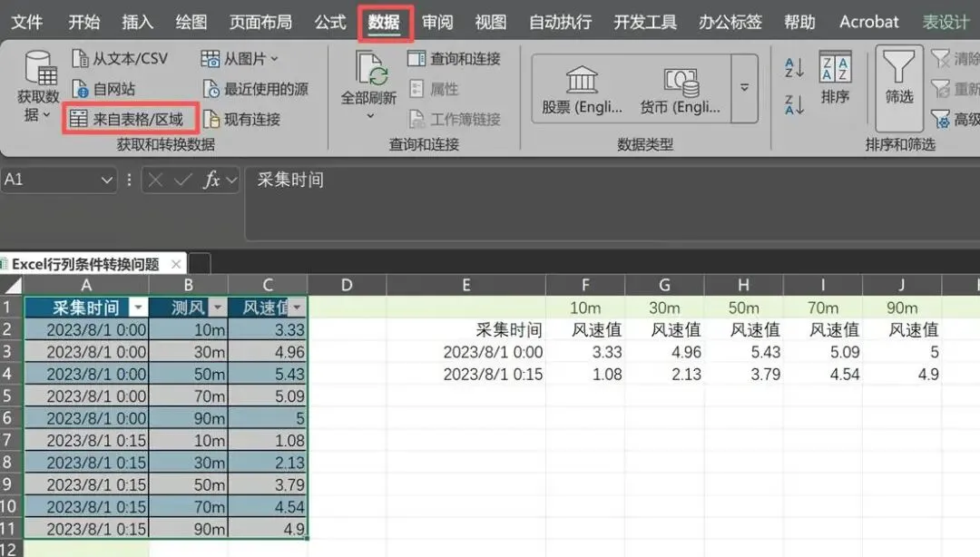Click the formula bar showing 采集时间
Screen dimensions: 980x557
[612, 203]
